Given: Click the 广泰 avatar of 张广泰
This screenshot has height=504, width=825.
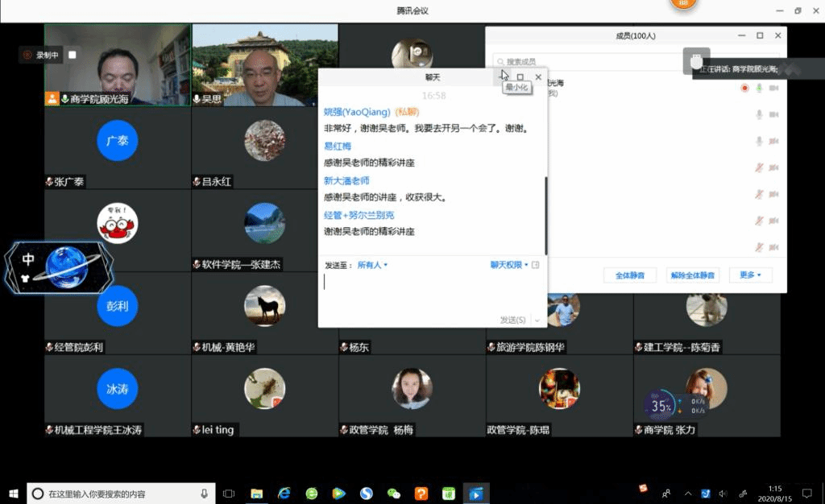Looking at the screenshot, I should [118, 140].
